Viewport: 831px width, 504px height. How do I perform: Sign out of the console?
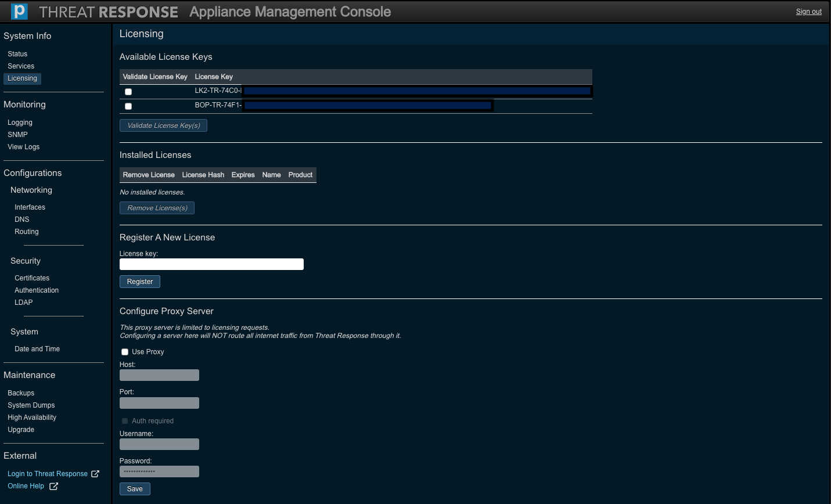coord(808,12)
